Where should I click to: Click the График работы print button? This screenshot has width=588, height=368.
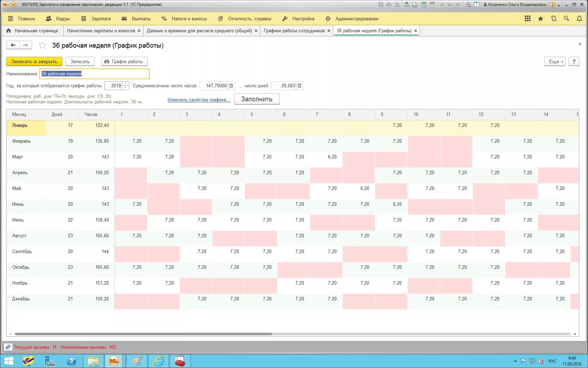coord(124,61)
